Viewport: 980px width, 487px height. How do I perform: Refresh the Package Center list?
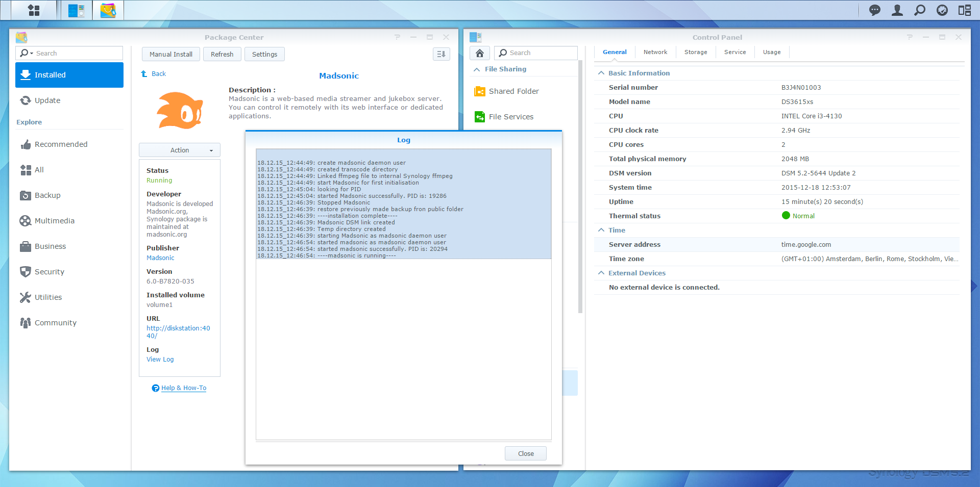pos(222,54)
